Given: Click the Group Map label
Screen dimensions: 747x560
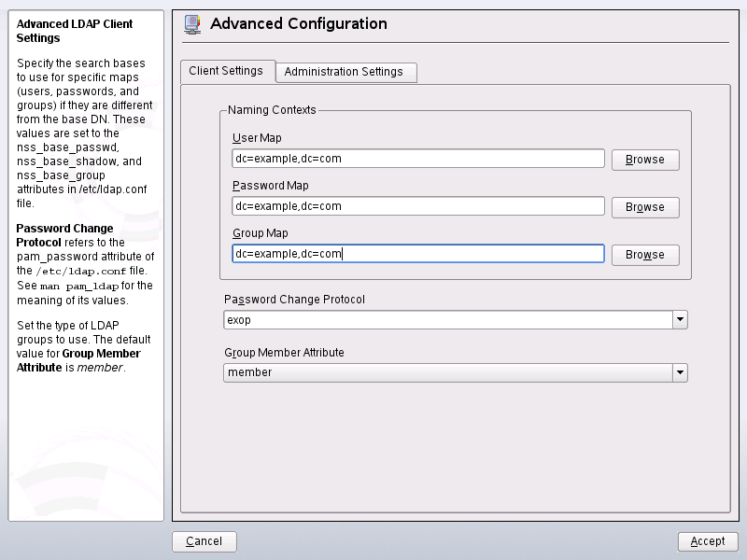Looking at the screenshot, I should [x=261, y=233].
